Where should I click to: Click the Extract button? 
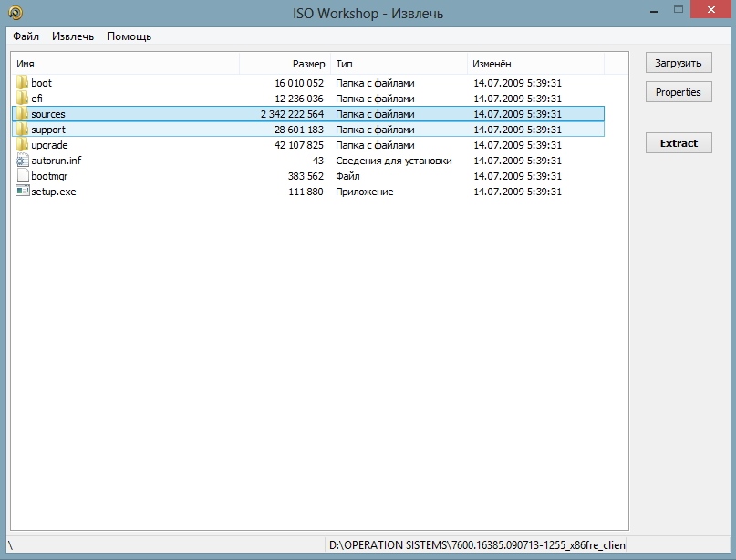pyautogui.click(x=679, y=142)
